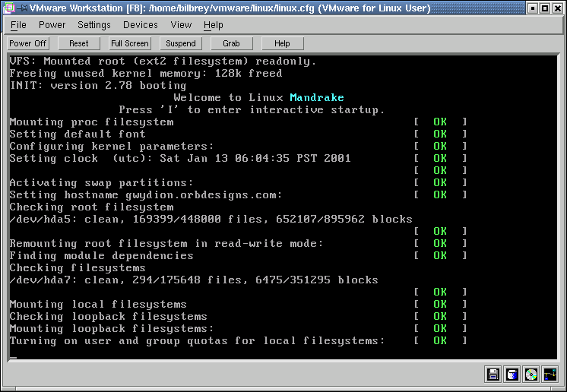Click the CD-ROM device icon
The image size is (567, 392).
coord(531,374)
